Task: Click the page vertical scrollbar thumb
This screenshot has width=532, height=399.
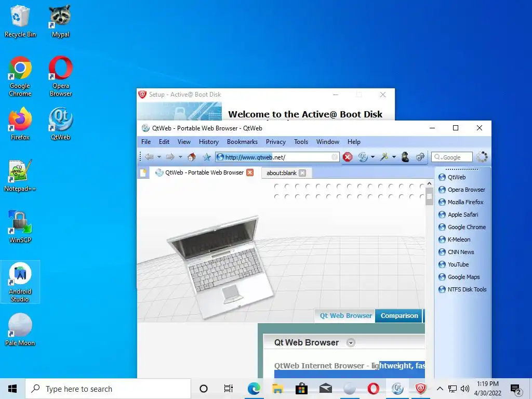Action: (x=429, y=197)
